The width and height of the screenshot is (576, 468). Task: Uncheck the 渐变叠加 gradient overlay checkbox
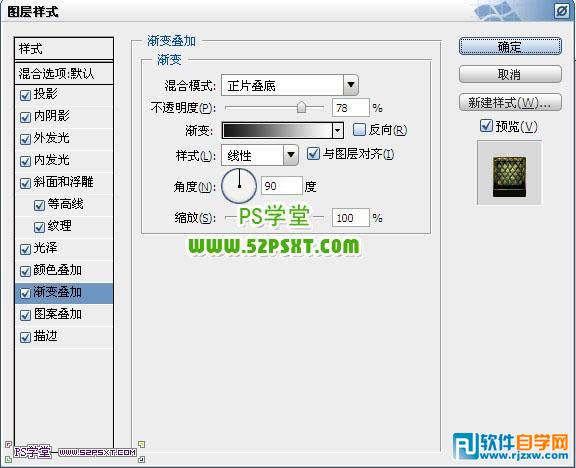click(25, 293)
